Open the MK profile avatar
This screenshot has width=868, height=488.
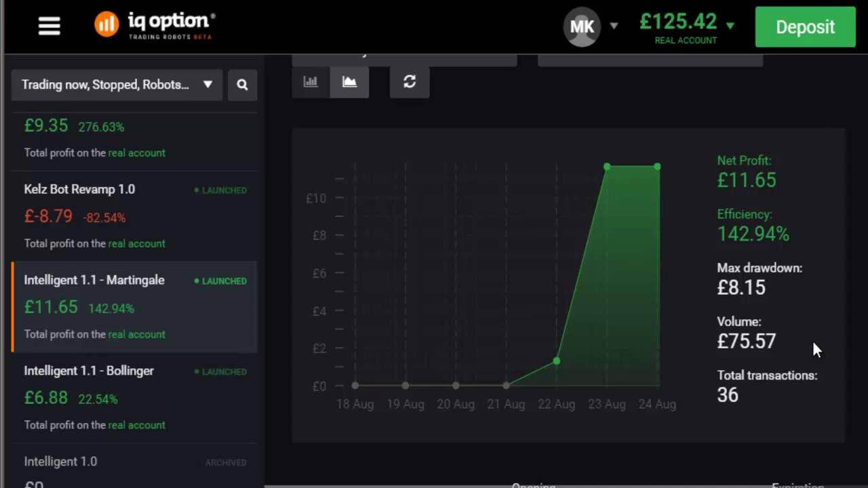pyautogui.click(x=582, y=26)
